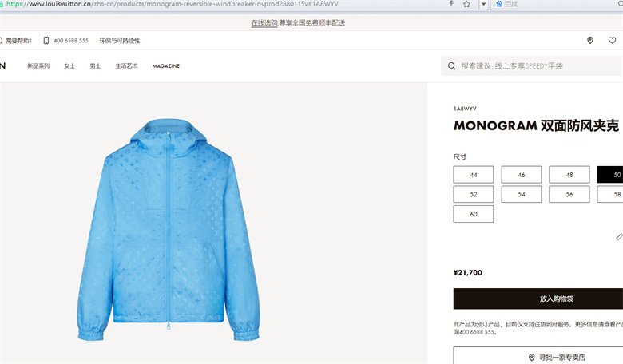Viewport: 623px width, 364px height.
Task: Click the store locator pin icon
Action: click(590, 40)
